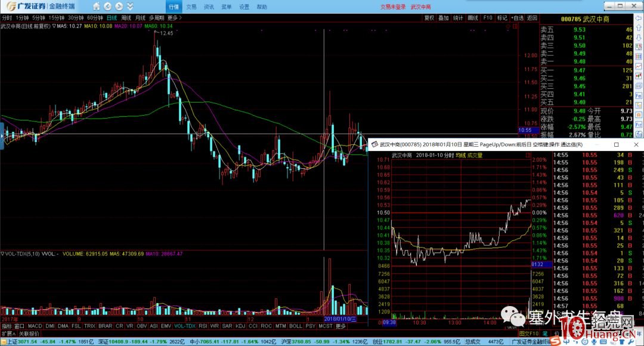
Task: Select the VOL-TDX indicator tab
Action: (x=185, y=326)
